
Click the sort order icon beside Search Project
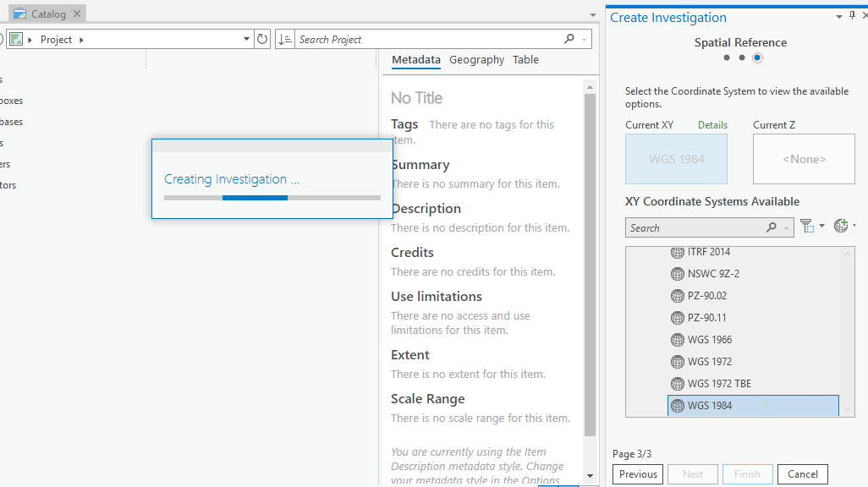286,39
